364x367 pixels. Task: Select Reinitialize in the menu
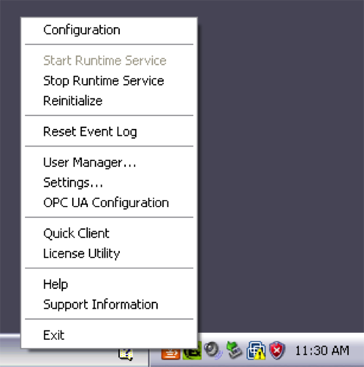click(x=109, y=101)
